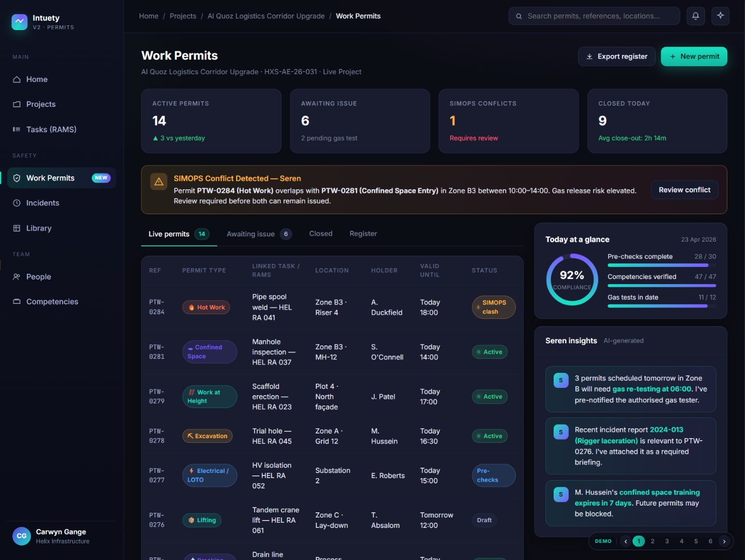Select the People icon under Team
The image size is (745, 560).
pyautogui.click(x=16, y=277)
